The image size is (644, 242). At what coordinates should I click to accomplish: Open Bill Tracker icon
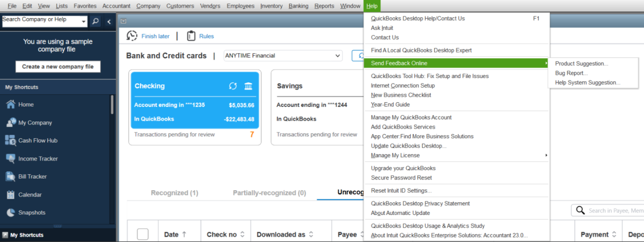point(10,177)
